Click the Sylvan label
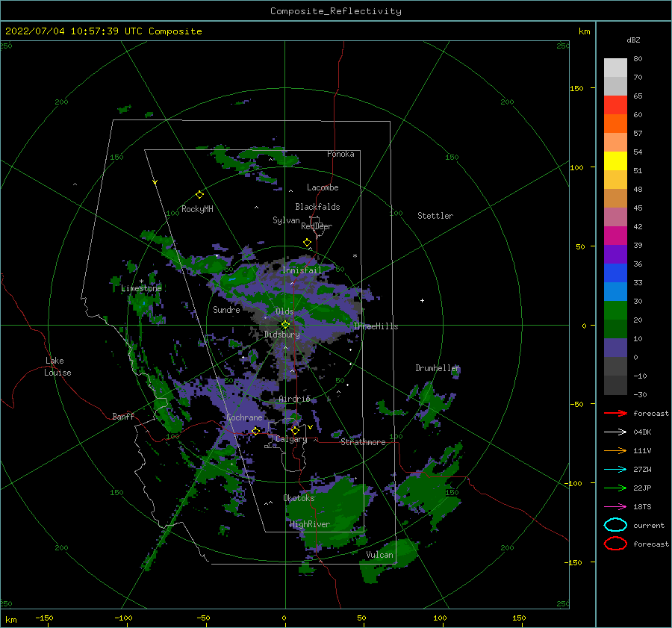The width and height of the screenshot is (672, 628). click(286, 220)
